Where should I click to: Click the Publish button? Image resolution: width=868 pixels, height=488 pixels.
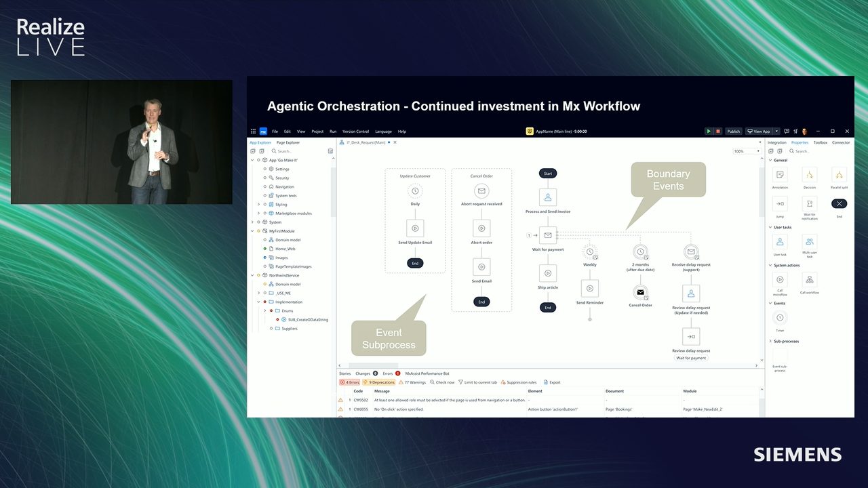(x=734, y=131)
